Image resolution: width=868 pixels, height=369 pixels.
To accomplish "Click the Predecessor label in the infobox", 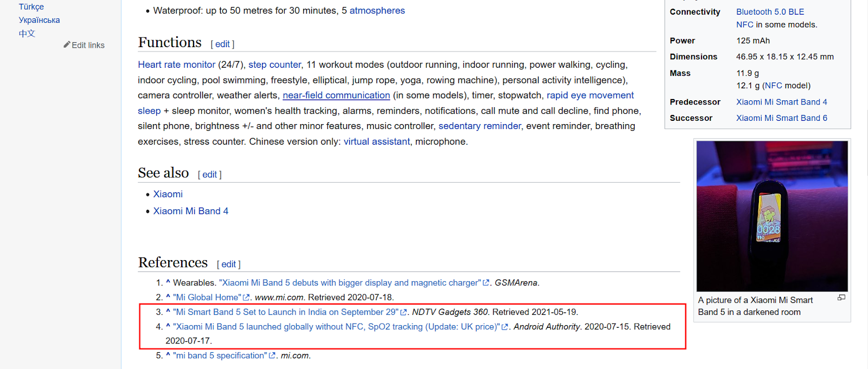I will point(695,102).
